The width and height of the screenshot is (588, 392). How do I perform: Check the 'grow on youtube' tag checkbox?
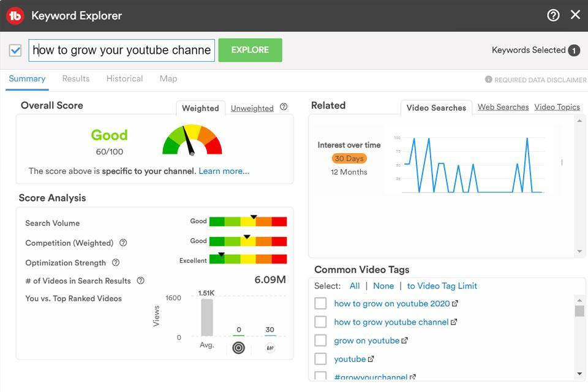[320, 340]
